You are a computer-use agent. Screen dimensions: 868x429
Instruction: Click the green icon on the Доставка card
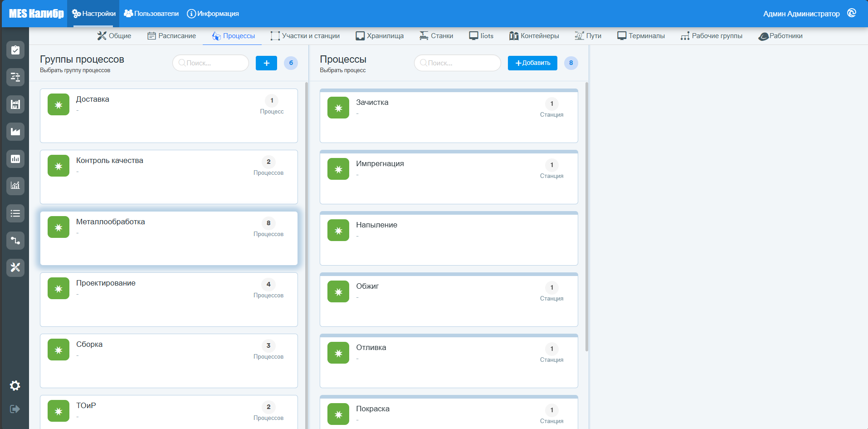click(59, 104)
